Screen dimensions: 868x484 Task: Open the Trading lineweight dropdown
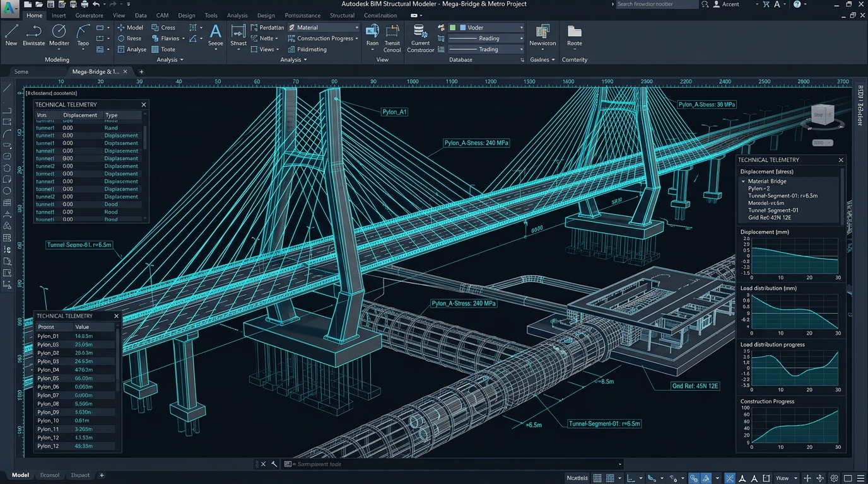click(486, 49)
